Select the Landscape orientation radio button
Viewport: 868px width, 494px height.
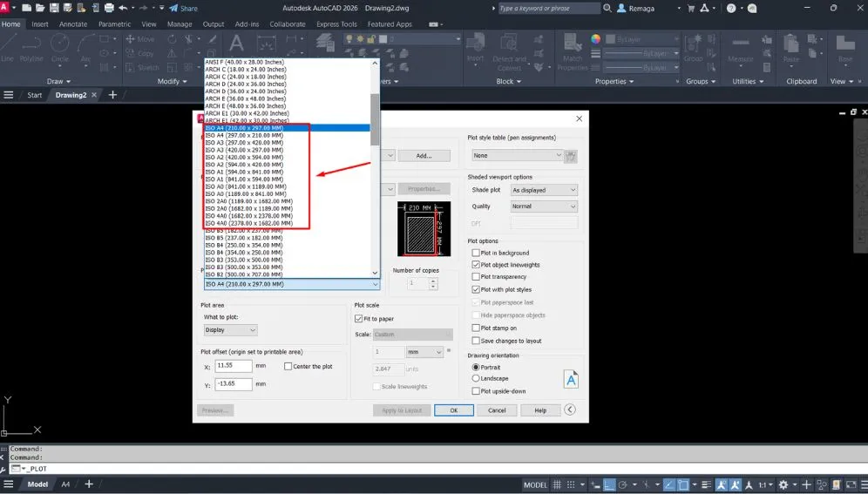[476, 379]
